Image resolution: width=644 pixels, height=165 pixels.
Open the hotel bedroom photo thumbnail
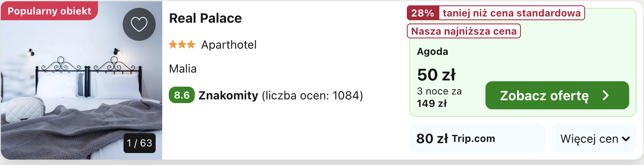[x=81, y=80]
